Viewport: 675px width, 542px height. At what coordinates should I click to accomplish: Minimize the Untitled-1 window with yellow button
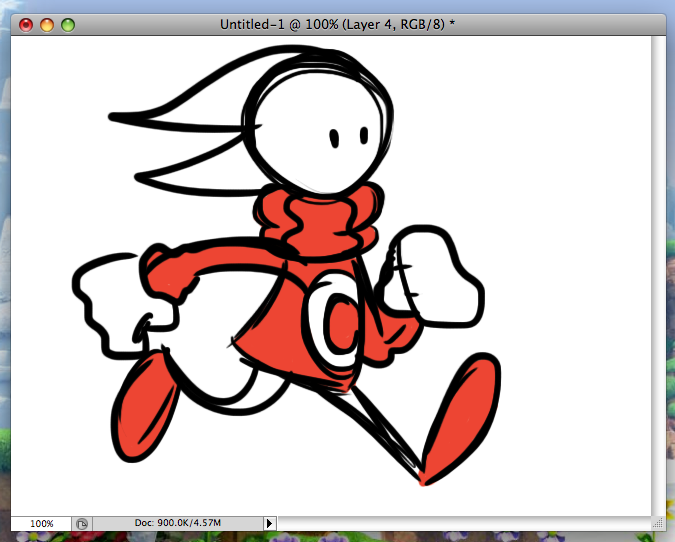pos(47,25)
